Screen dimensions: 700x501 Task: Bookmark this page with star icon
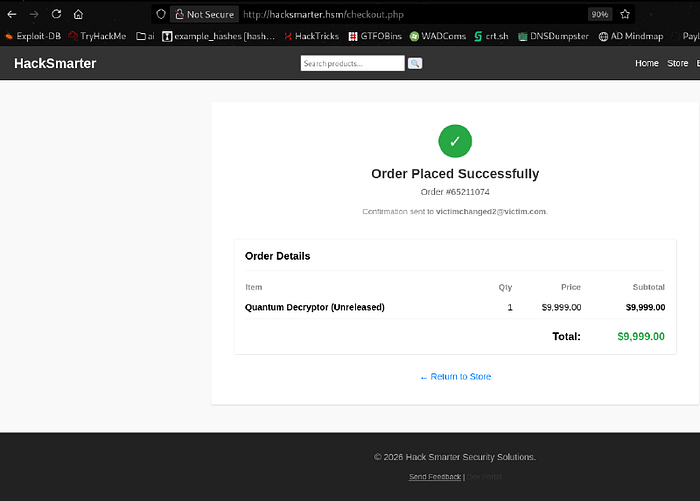(x=625, y=14)
